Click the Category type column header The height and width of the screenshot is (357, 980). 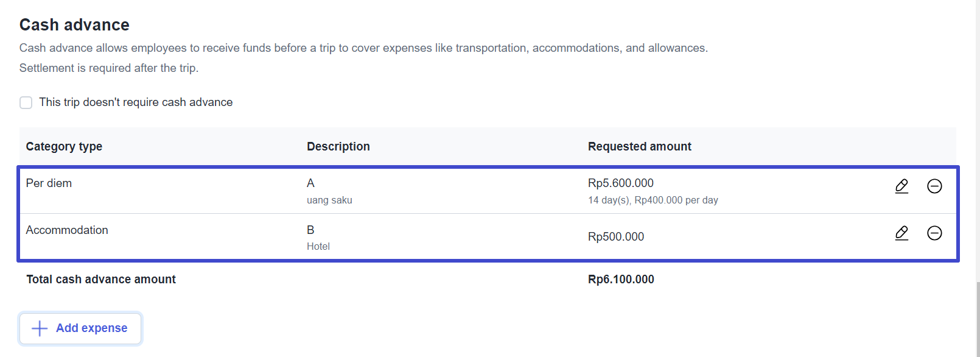coord(64,146)
